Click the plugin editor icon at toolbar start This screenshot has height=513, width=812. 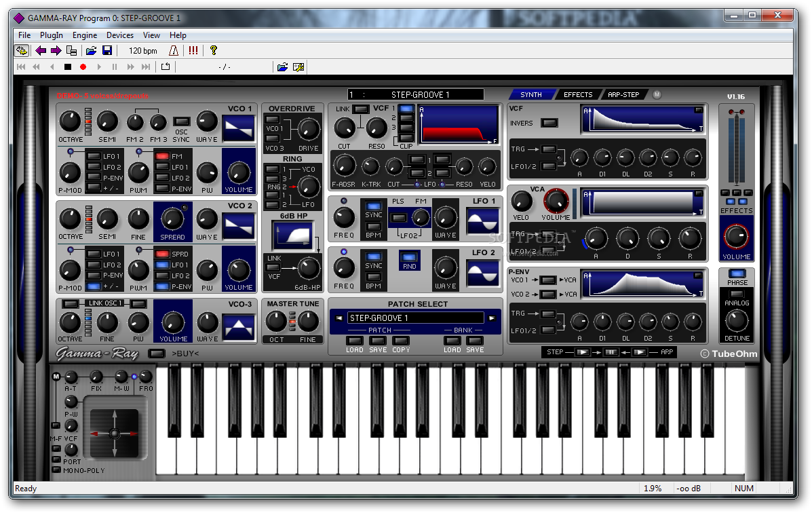(22, 50)
